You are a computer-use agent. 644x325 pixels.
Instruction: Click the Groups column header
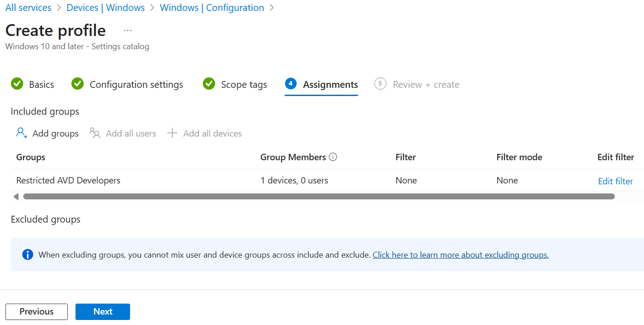pos(30,157)
